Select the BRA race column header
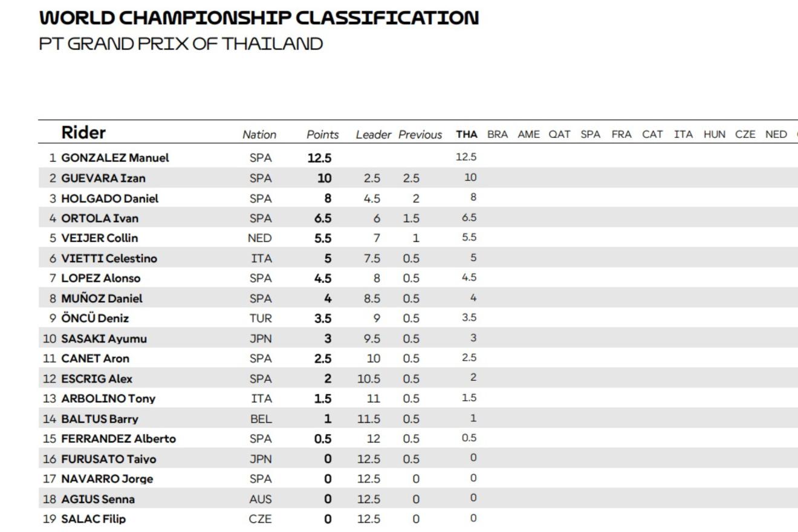Image resolution: width=798 pixels, height=532 pixels. (498, 134)
